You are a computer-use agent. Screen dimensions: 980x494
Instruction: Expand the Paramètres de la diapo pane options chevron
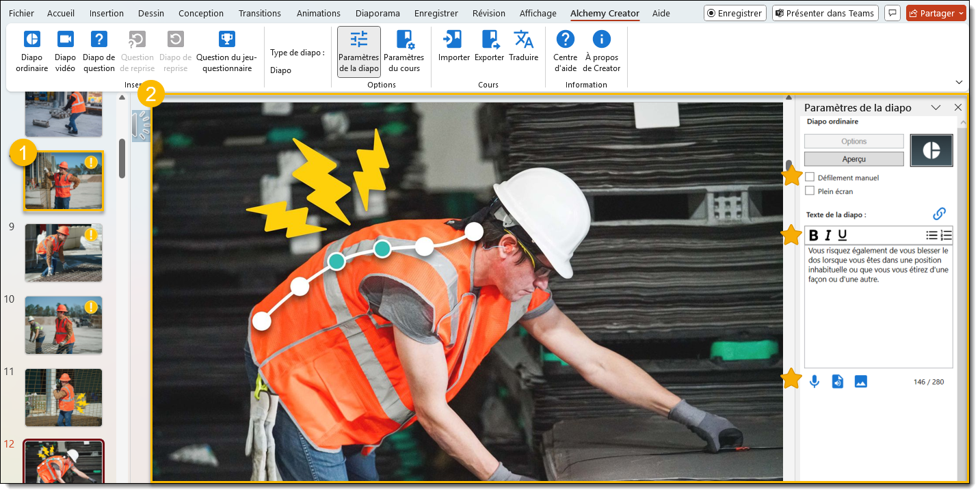[936, 108]
